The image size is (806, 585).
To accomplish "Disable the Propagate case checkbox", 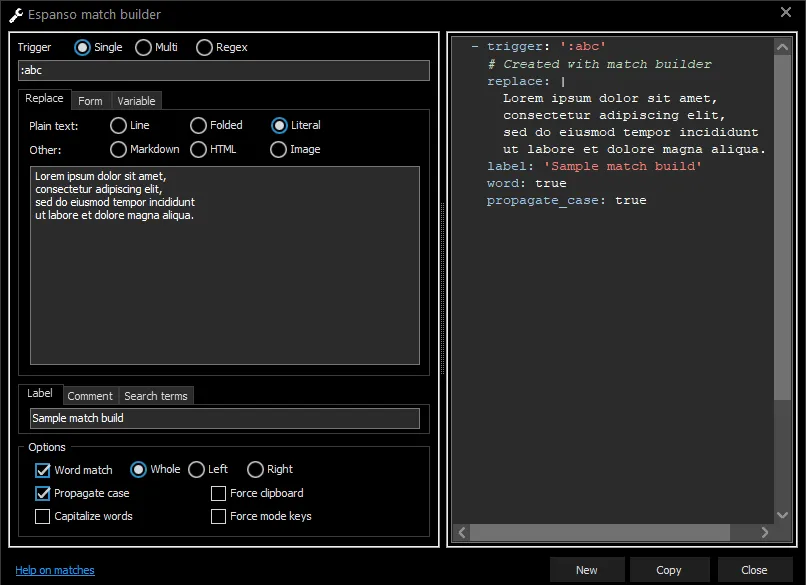I will [43, 493].
